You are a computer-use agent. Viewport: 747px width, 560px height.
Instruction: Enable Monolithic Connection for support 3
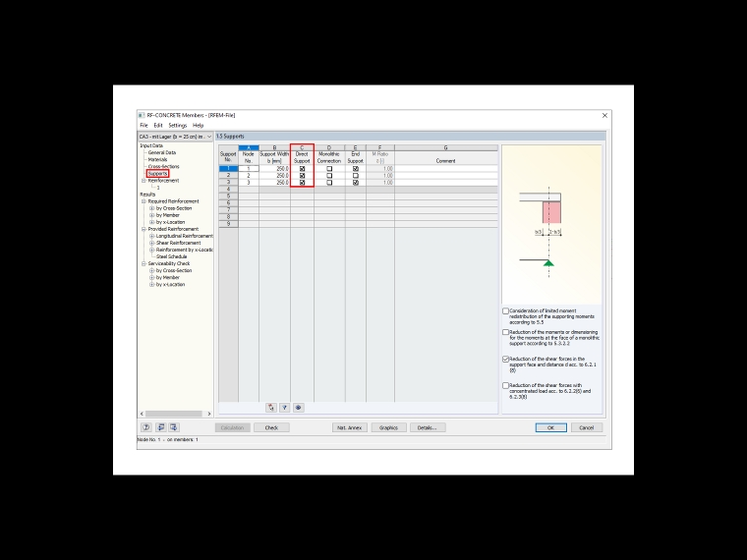coord(329,183)
